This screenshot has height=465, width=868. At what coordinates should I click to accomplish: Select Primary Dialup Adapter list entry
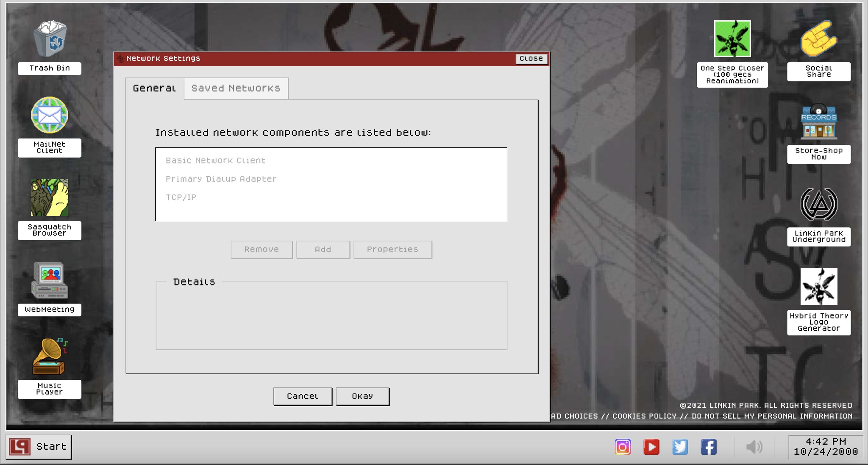(x=221, y=179)
